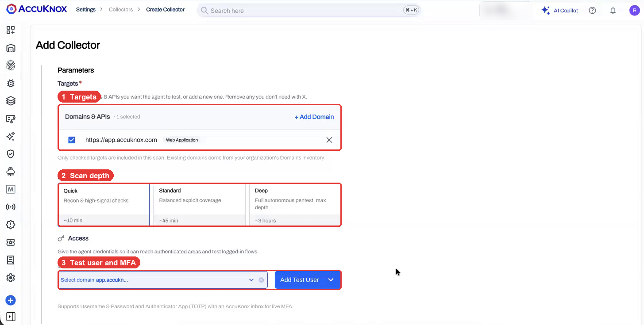This screenshot has height=325, width=644.
Task: Go to Collectors in the breadcrumb
Action: click(x=121, y=9)
